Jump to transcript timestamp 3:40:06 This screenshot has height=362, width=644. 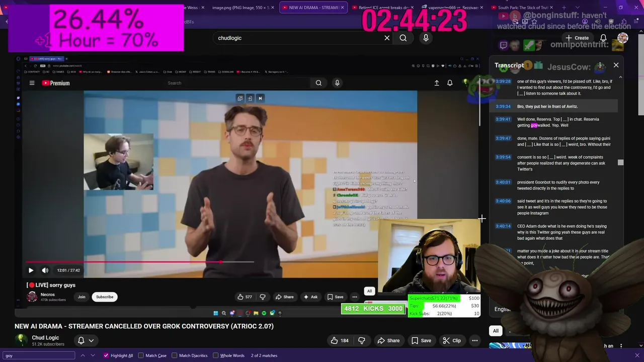coord(503,201)
